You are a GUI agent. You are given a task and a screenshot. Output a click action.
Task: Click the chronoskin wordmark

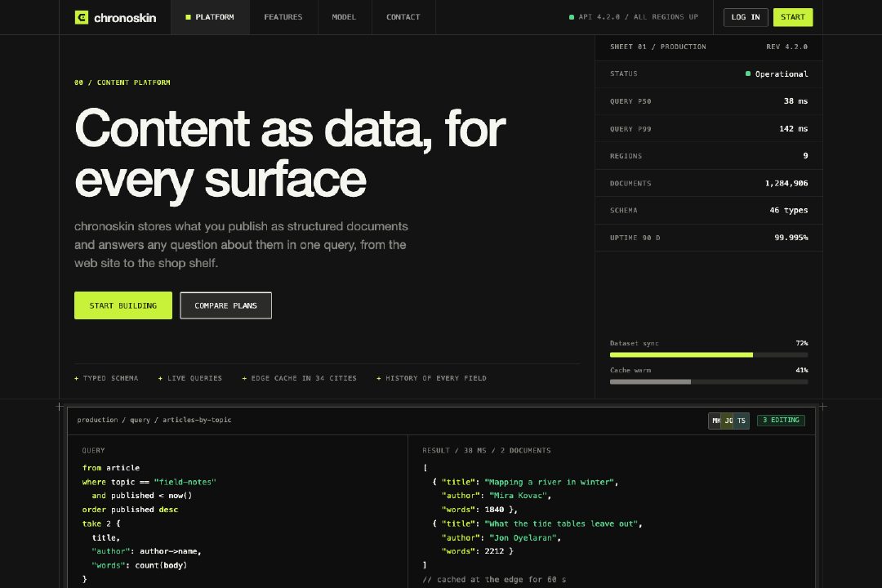click(x=125, y=18)
